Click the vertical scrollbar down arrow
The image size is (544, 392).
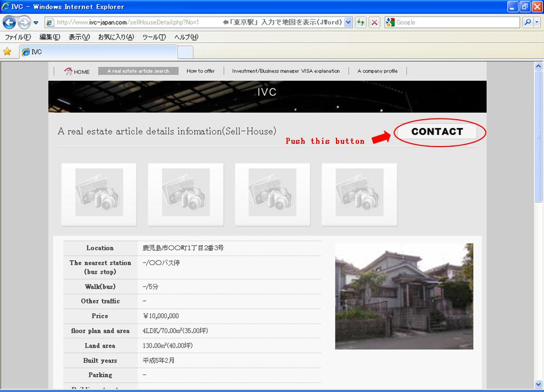pyautogui.click(x=538, y=384)
